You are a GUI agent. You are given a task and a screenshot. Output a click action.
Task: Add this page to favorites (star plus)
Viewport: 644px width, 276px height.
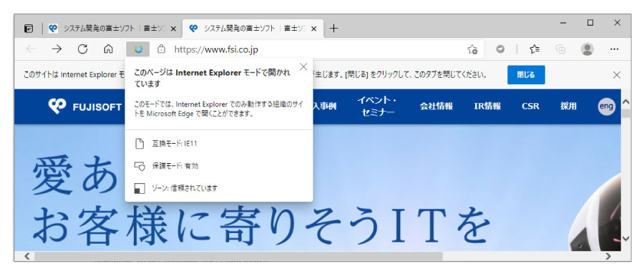point(472,49)
